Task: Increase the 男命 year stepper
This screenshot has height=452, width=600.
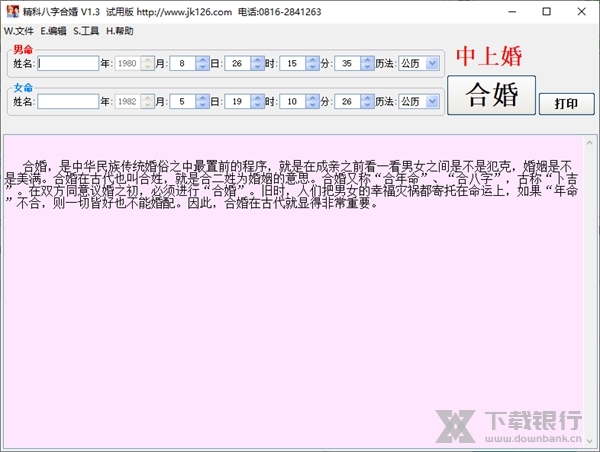Action: 147,60
